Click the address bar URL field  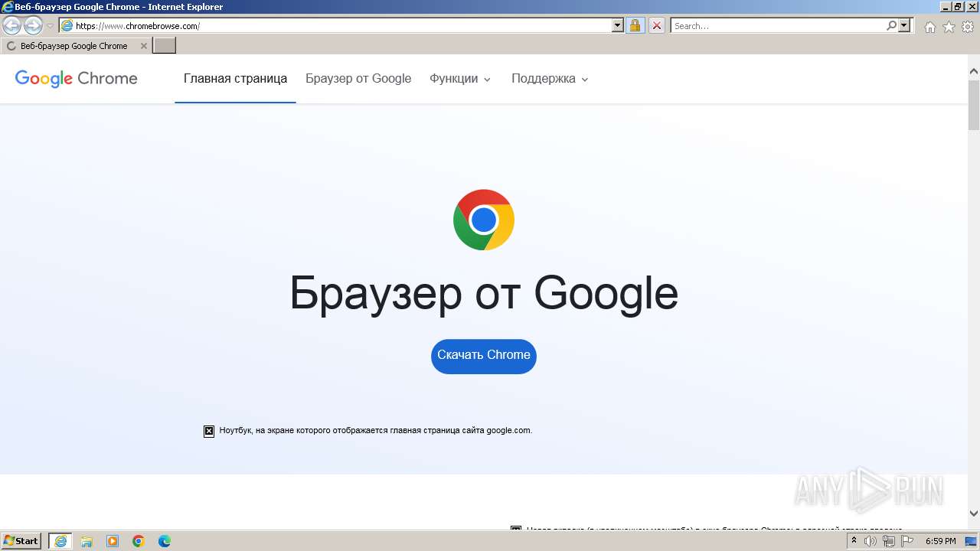pyautogui.click(x=341, y=25)
